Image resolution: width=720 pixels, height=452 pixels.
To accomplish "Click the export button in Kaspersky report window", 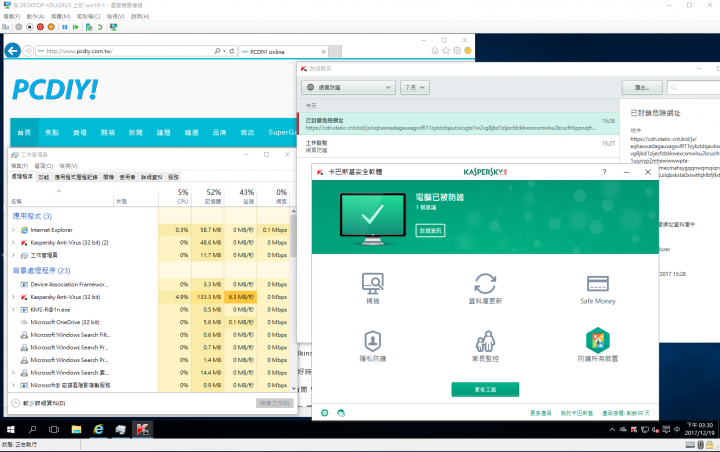I will [x=642, y=87].
